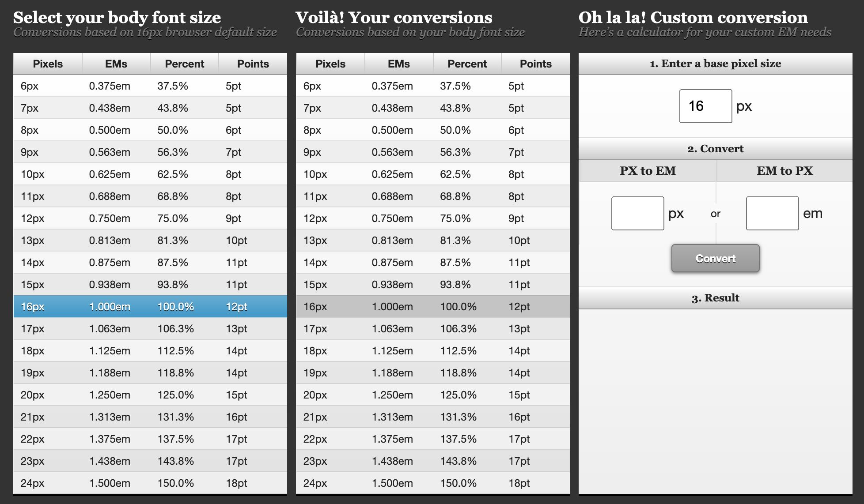The height and width of the screenshot is (504, 864).
Task: Click the EMs header in conversions table
Action: point(398,64)
